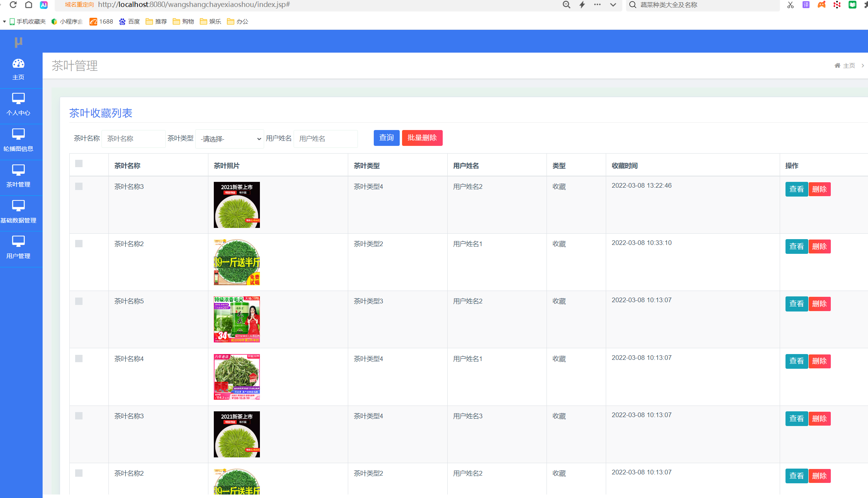Open 基础数据管理 sidebar icon
This screenshot has height=498, width=868.
[x=18, y=205]
